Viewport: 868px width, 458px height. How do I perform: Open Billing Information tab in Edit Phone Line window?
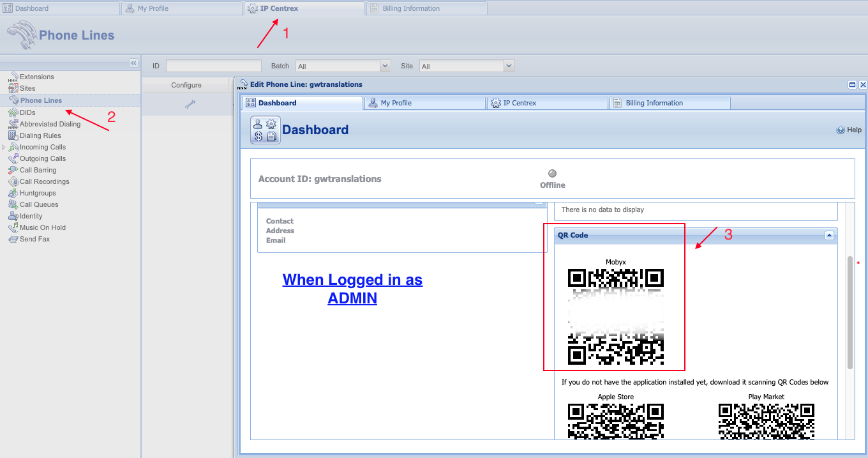tap(670, 103)
